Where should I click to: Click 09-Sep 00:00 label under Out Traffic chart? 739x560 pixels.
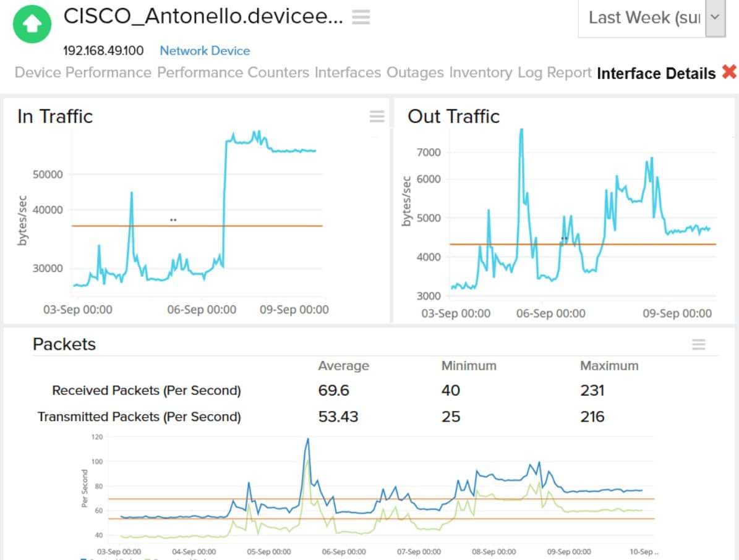pos(677,313)
